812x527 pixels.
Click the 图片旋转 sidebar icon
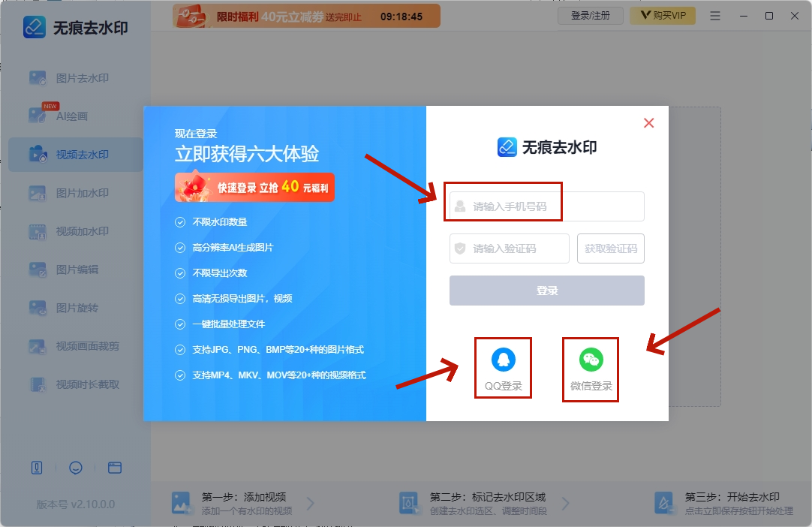click(x=38, y=308)
